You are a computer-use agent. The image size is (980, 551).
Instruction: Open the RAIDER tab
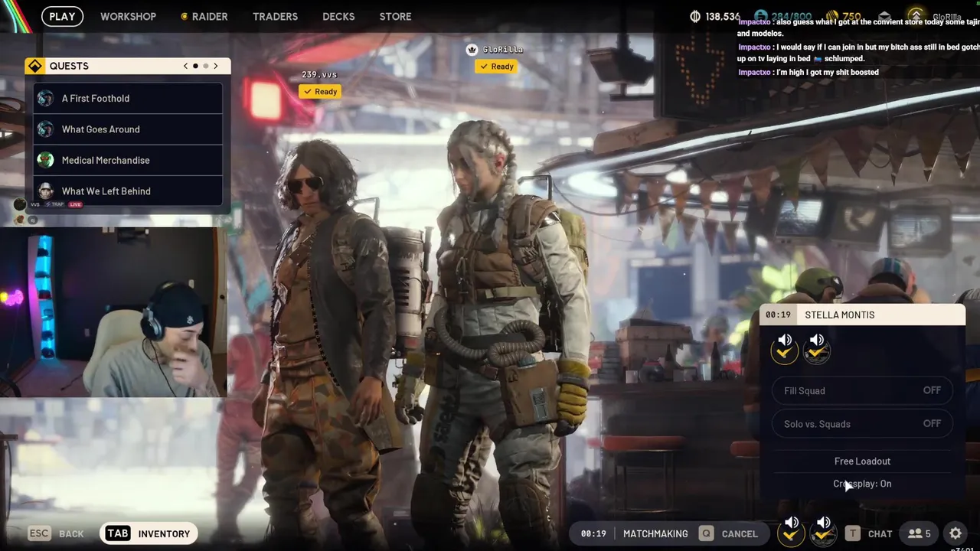[204, 16]
